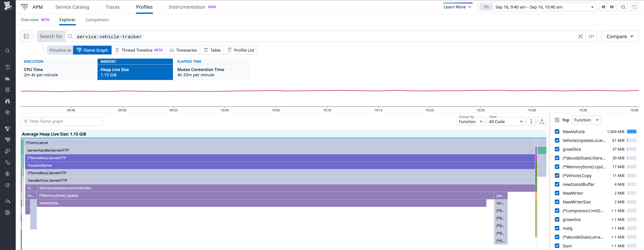The width and height of the screenshot is (644, 250).
Task: Click the NewVehicle blue memory bar
Action: (631, 132)
